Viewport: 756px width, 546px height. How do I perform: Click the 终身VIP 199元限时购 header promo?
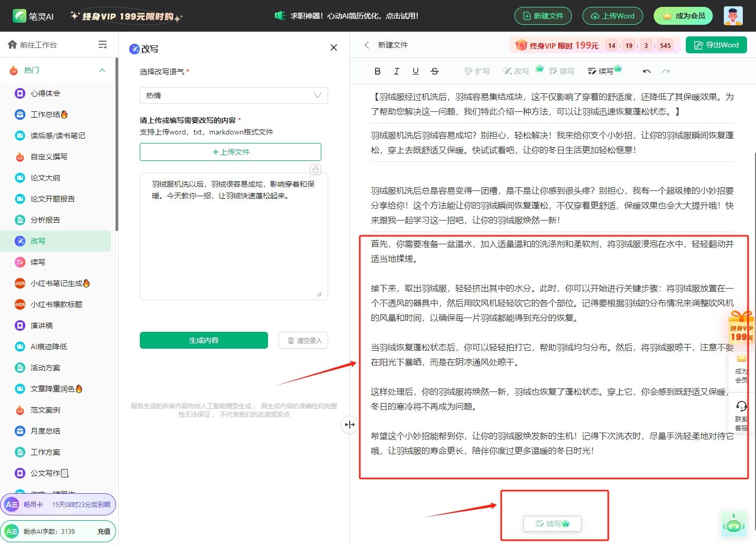(127, 16)
